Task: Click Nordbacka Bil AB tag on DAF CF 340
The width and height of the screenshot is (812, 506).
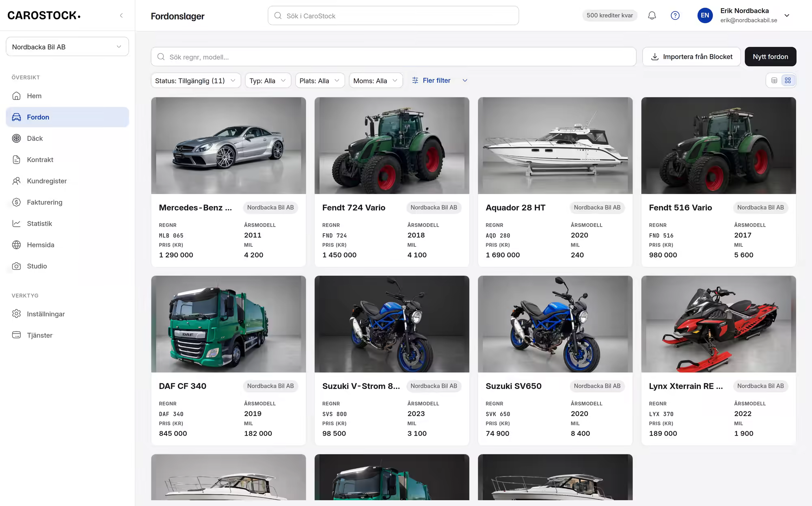Action: point(270,386)
